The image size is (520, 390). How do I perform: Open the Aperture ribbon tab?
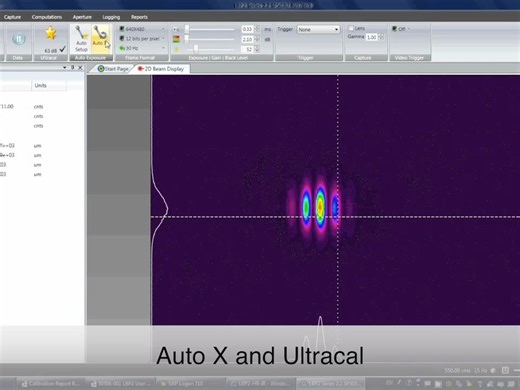[x=82, y=17]
